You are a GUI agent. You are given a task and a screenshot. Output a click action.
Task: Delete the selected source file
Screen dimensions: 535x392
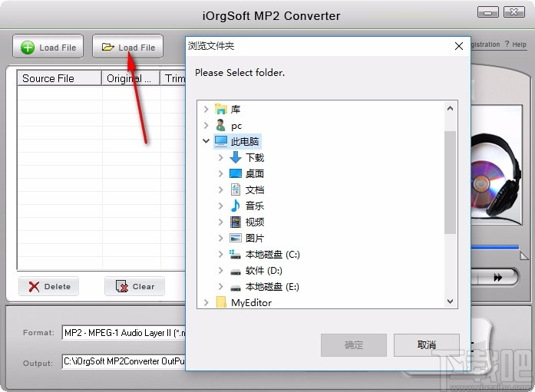pyautogui.click(x=49, y=286)
